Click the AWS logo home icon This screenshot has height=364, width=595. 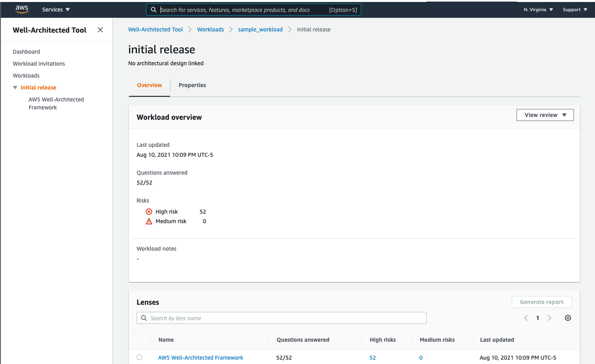[22, 10]
